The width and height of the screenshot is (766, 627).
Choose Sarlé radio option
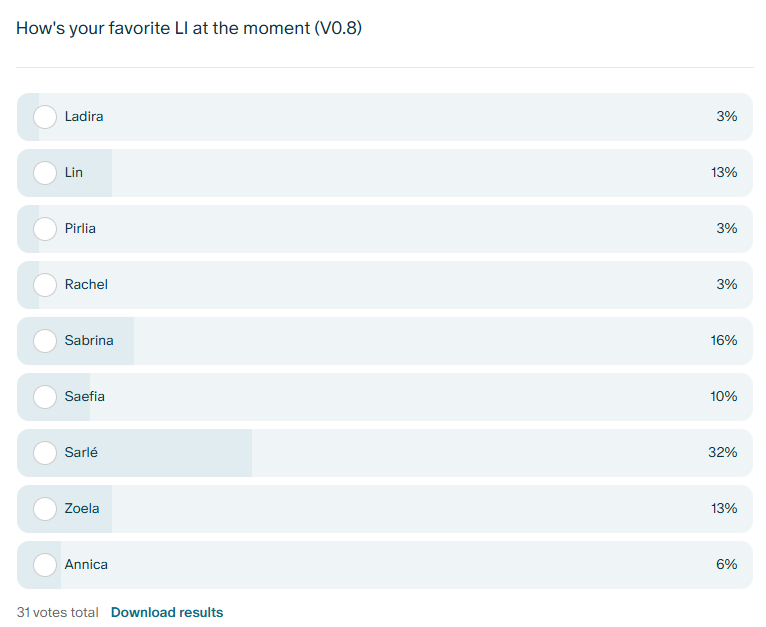tap(45, 453)
